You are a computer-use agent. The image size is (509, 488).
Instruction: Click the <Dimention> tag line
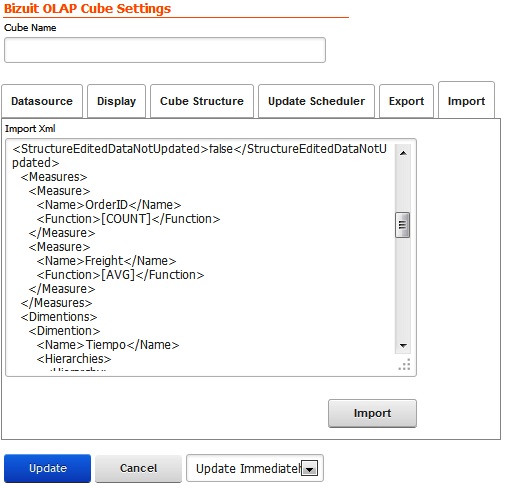(64, 331)
